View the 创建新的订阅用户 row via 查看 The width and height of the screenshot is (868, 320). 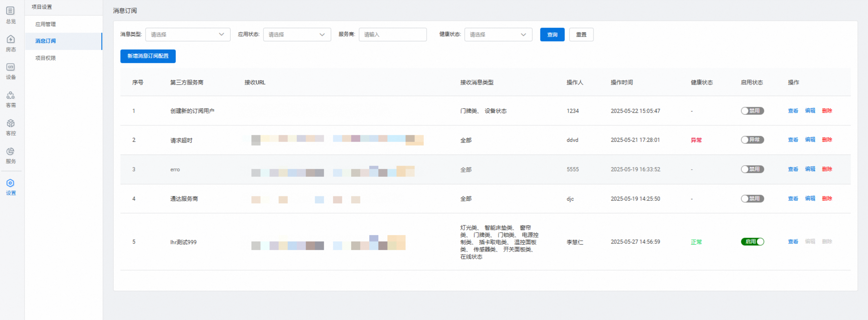(x=793, y=111)
